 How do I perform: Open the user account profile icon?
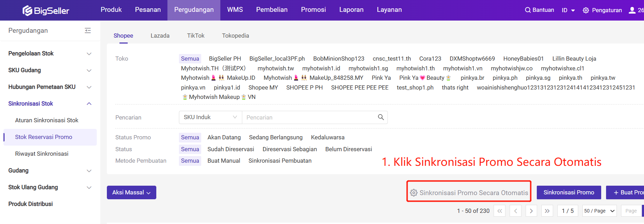(632, 10)
